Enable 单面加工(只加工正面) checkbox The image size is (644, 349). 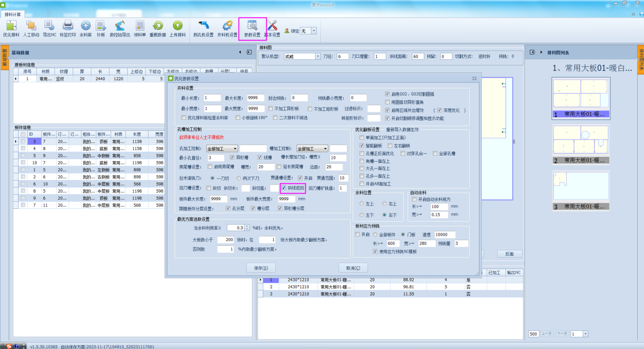(x=361, y=137)
